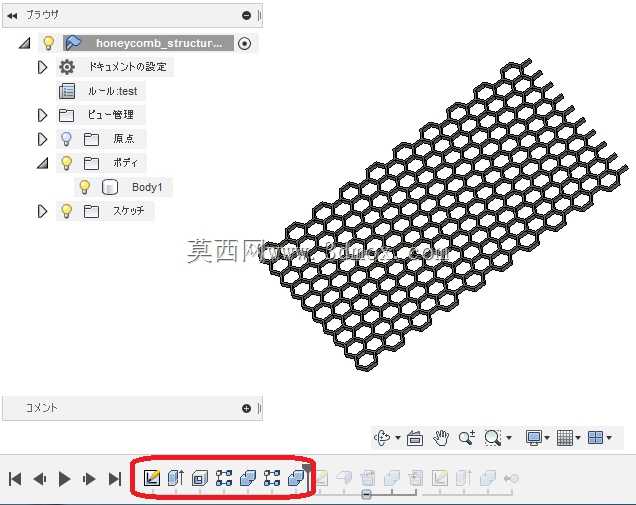Toggle visibility bulb of the root component
This screenshot has height=505, width=636.
(48, 43)
